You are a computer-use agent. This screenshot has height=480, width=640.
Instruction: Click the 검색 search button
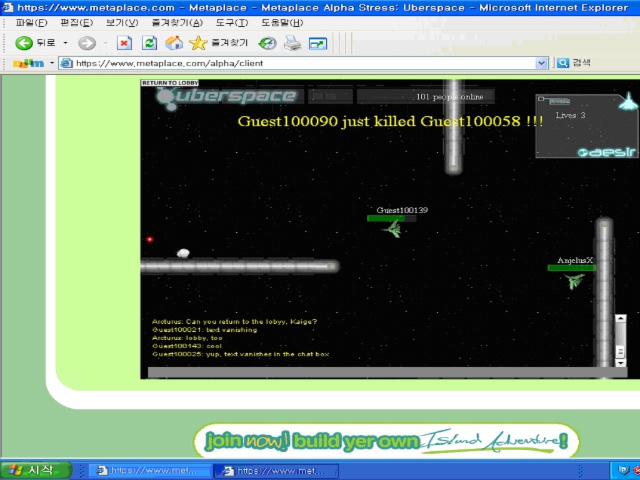coord(573,63)
